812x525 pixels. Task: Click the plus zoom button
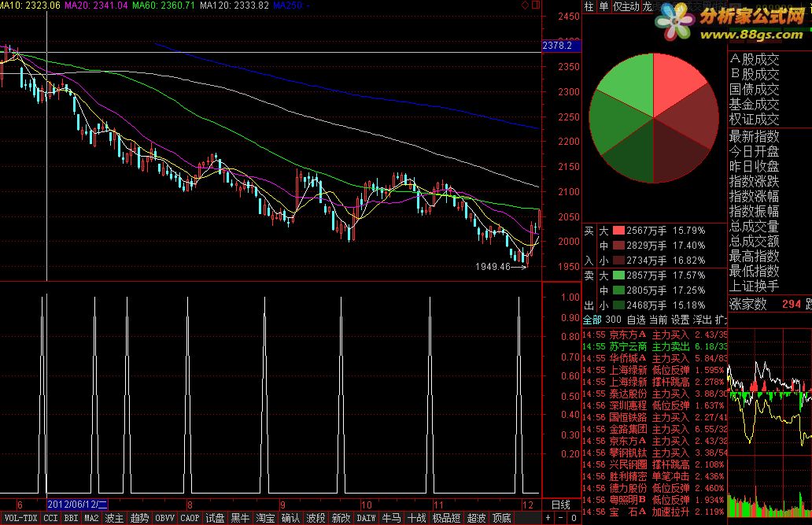(x=548, y=518)
